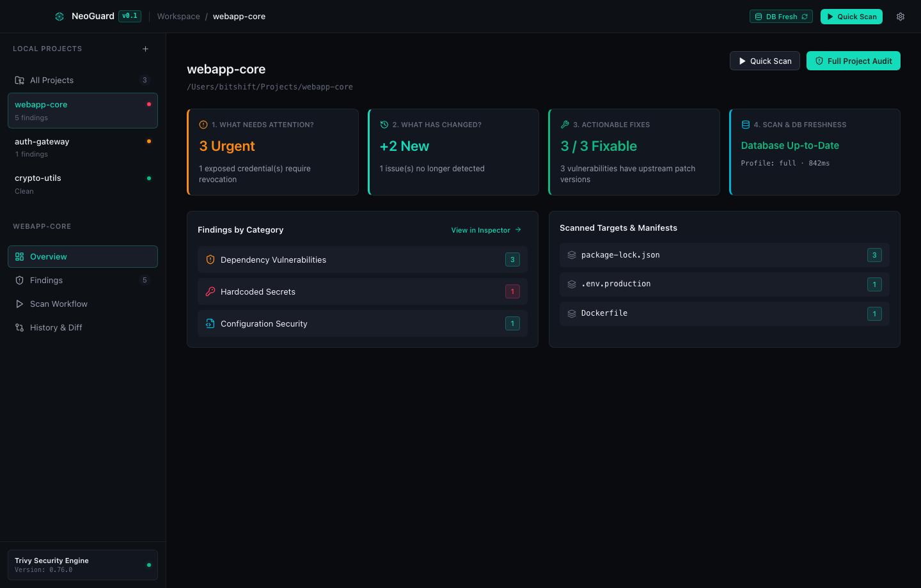Click the .env.production manifest row
921x588 pixels.
coord(725,284)
